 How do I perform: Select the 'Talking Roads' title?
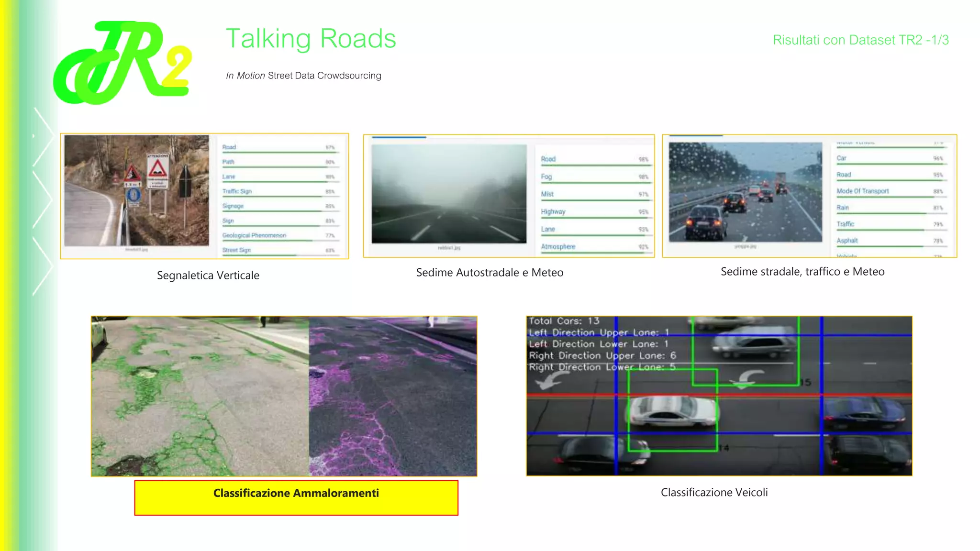click(311, 38)
